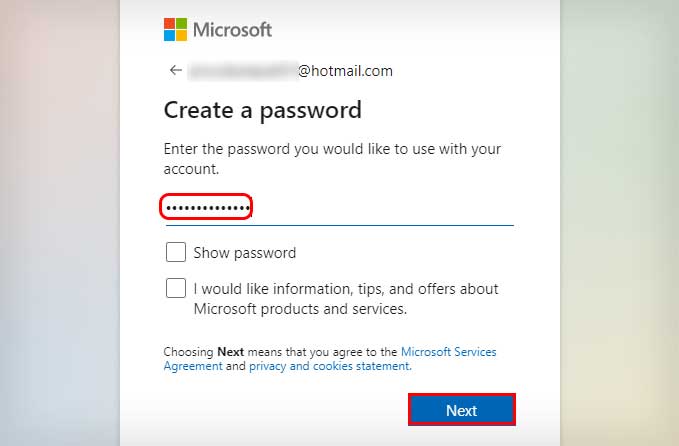Click the masked password dots
This screenshot has height=446, width=679.
(207, 208)
